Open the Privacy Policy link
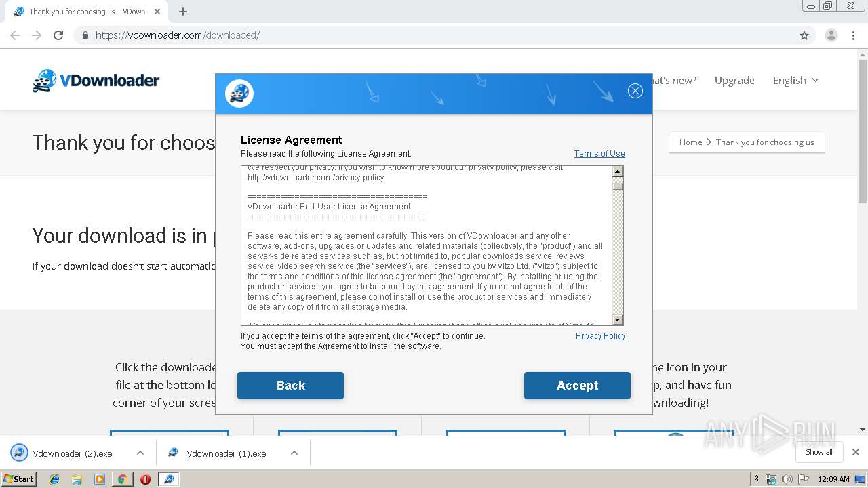868x488 pixels. pos(600,336)
